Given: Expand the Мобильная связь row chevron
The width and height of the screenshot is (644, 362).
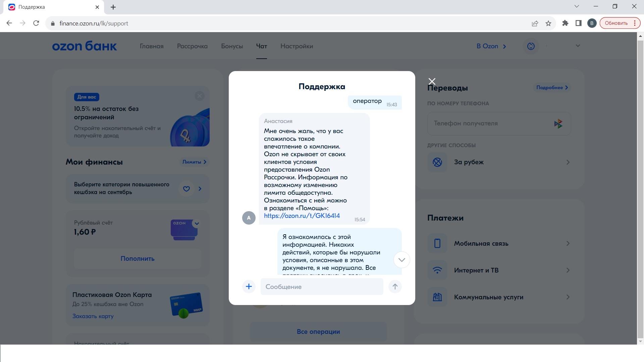Looking at the screenshot, I should point(568,243).
